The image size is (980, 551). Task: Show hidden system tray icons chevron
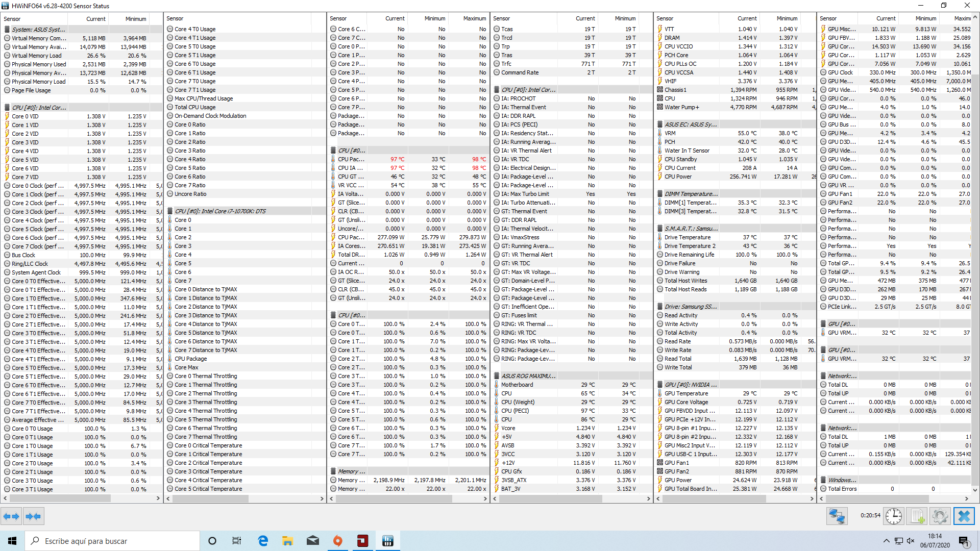click(x=886, y=541)
